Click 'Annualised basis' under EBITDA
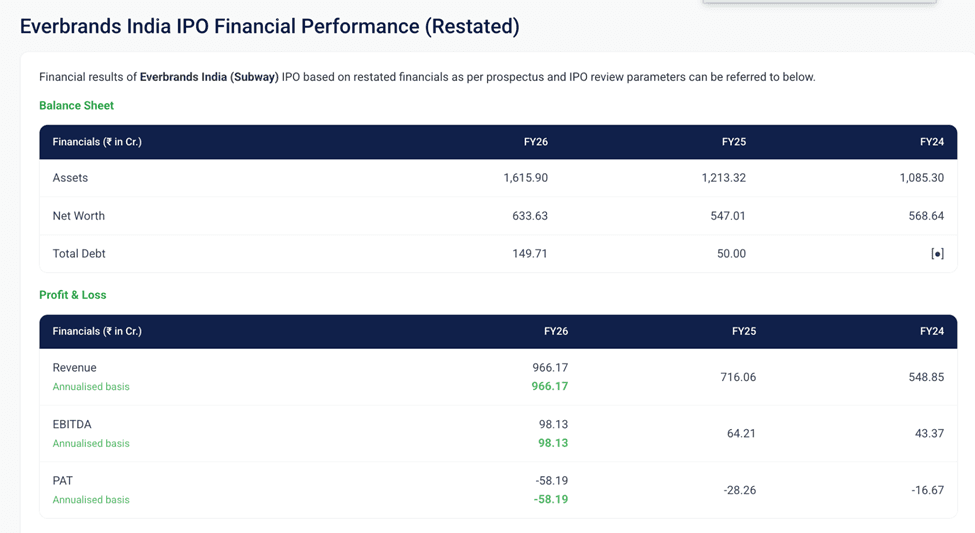This screenshot has width=975, height=533. pyautogui.click(x=91, y=443)
